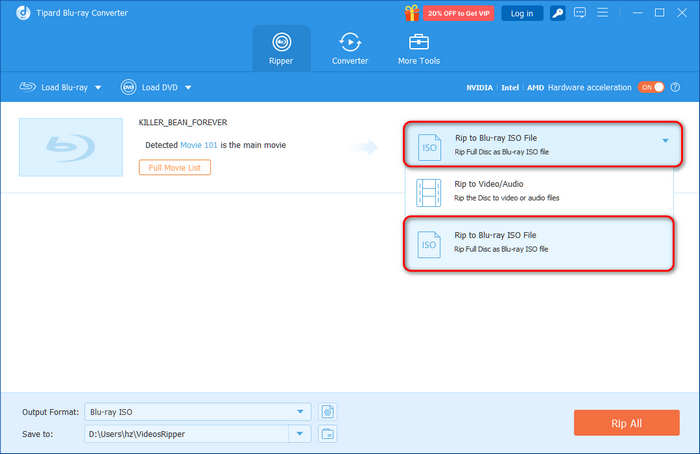
Task: Click the Movie 101 link
Action: (x=199, y=145)
